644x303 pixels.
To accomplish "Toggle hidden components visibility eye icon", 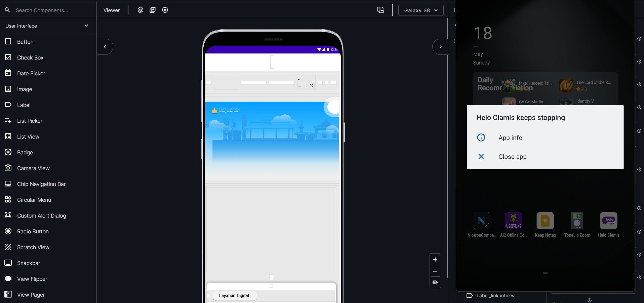I will [x=435, y=282].
